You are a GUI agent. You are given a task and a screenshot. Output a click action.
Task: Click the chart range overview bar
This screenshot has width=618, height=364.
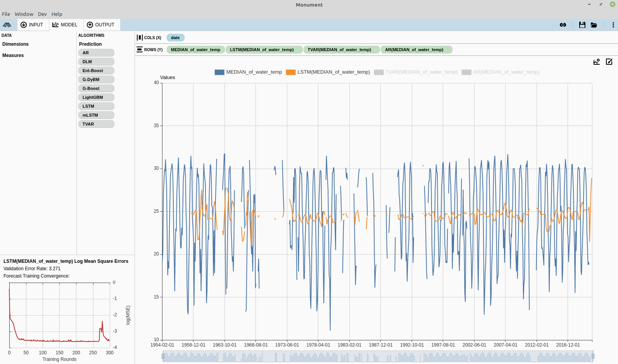tap(378, 356)
